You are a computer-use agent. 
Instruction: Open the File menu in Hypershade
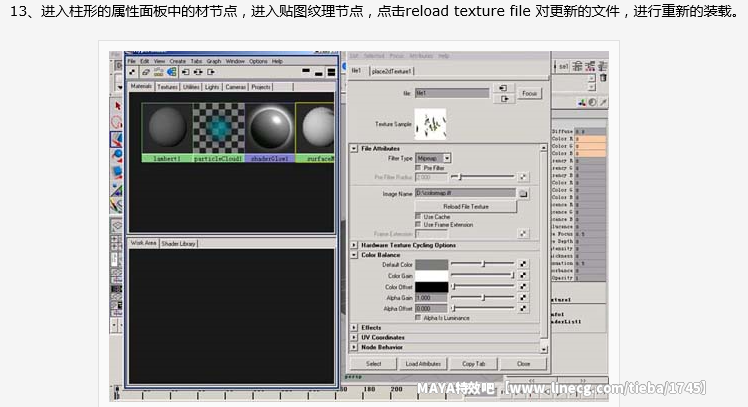[x=132, y=61]
